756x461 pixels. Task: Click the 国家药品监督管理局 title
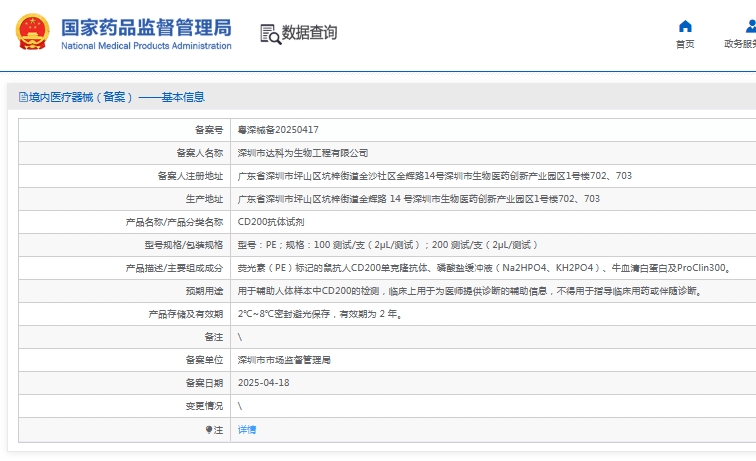pyautogui.click(x=146, y=27)
